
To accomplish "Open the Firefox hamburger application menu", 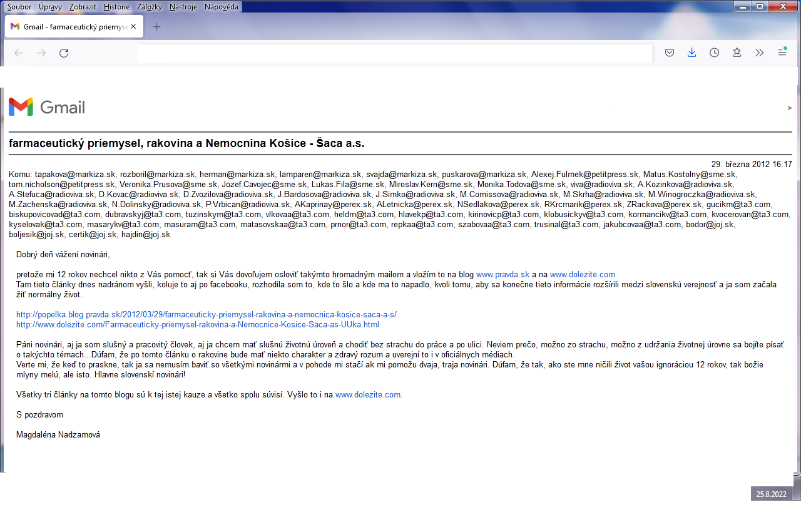I will pyautogui.click(x=782, y=53).
